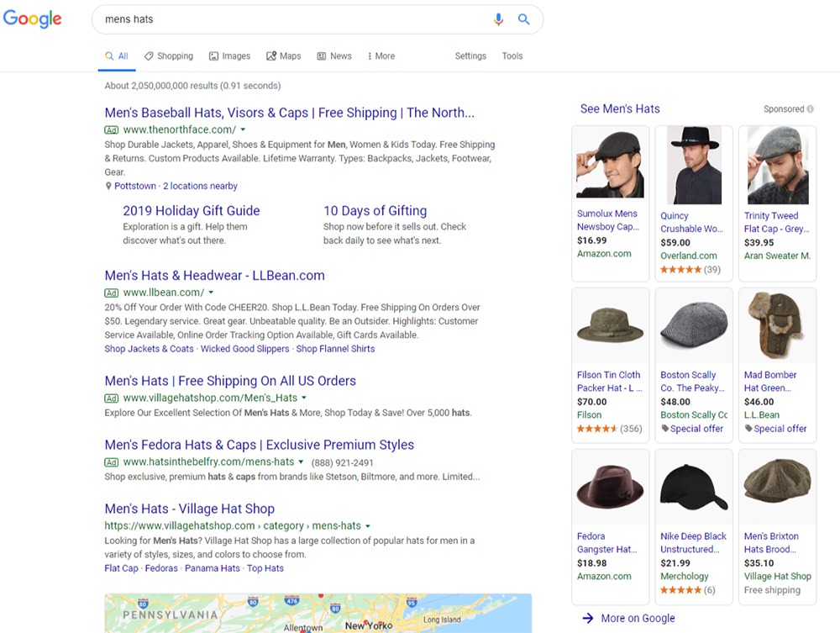
Task: Click the Pottstown location pin icon
Action: 108,186
